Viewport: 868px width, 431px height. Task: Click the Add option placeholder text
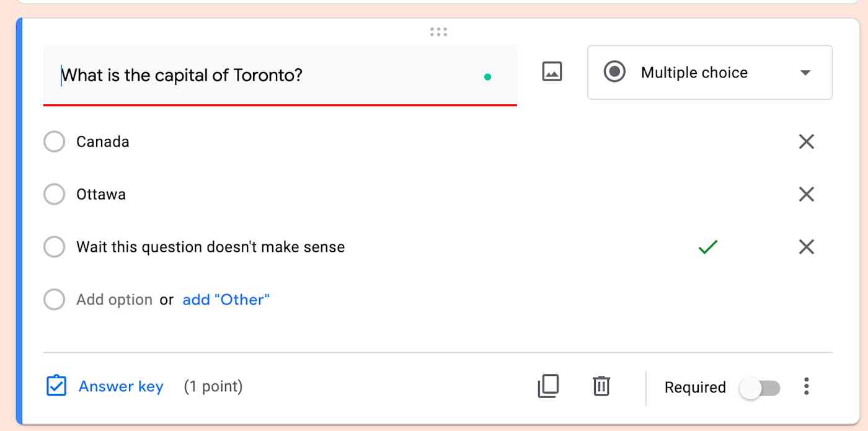114,300
